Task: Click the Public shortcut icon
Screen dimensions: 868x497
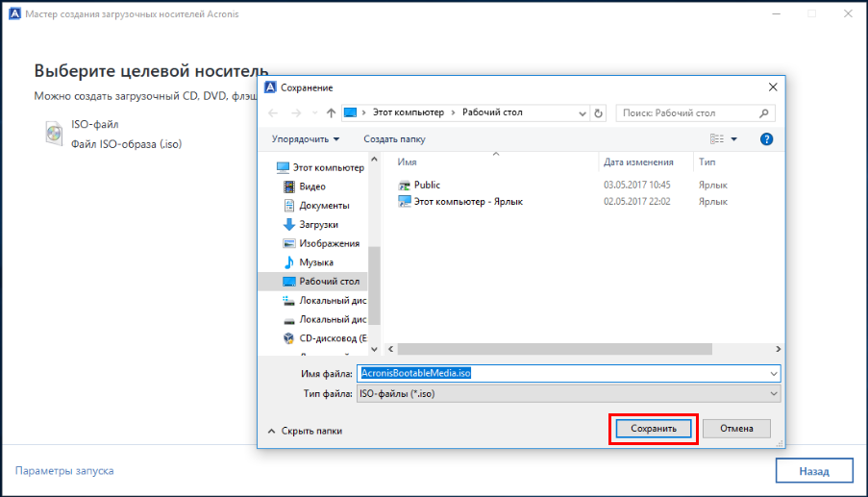Action: coord(405,185)
